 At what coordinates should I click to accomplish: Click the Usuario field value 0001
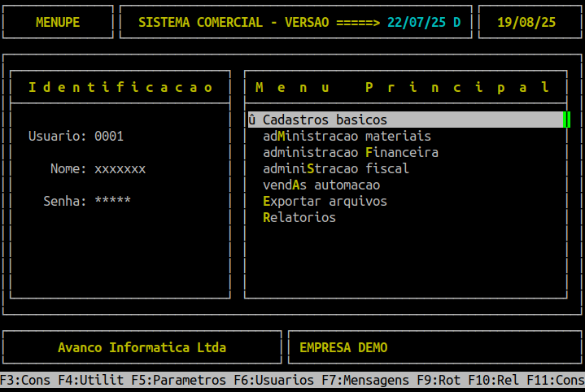[x=109, y=136]
